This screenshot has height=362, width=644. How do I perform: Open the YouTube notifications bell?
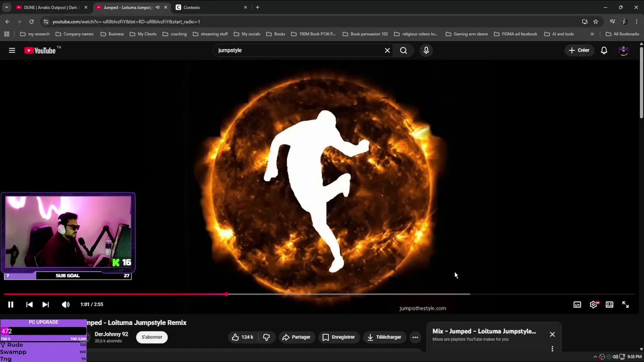click(604, 50)
